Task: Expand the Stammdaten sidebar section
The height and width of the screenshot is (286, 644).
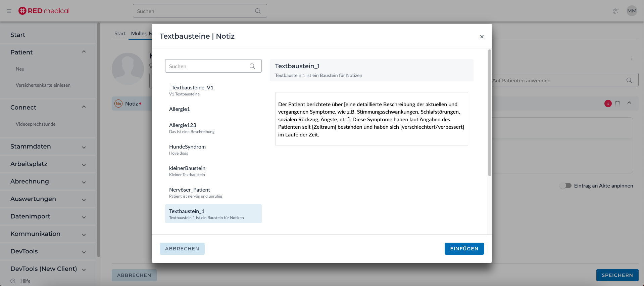Action: (84, 147)
